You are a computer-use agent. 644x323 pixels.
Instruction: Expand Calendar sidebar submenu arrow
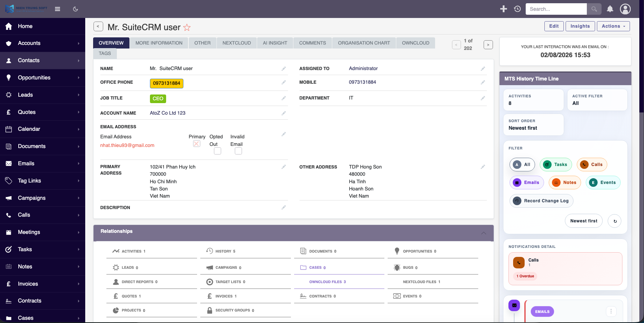click(78, 129)
